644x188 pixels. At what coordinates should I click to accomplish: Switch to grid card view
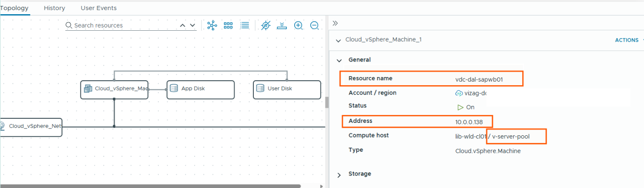tap(228, 26)
